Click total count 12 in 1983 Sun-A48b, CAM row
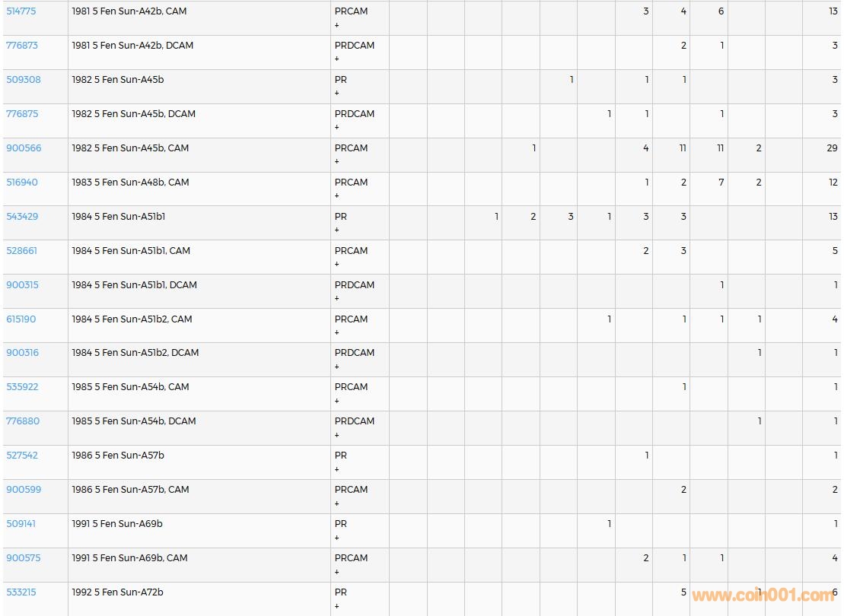 coord(833,183)
